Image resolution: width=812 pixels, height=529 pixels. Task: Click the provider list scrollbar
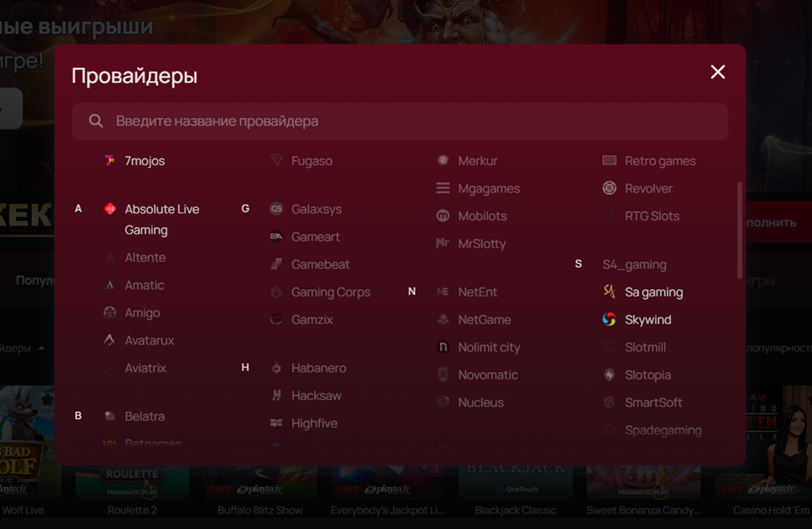[739, 230]
